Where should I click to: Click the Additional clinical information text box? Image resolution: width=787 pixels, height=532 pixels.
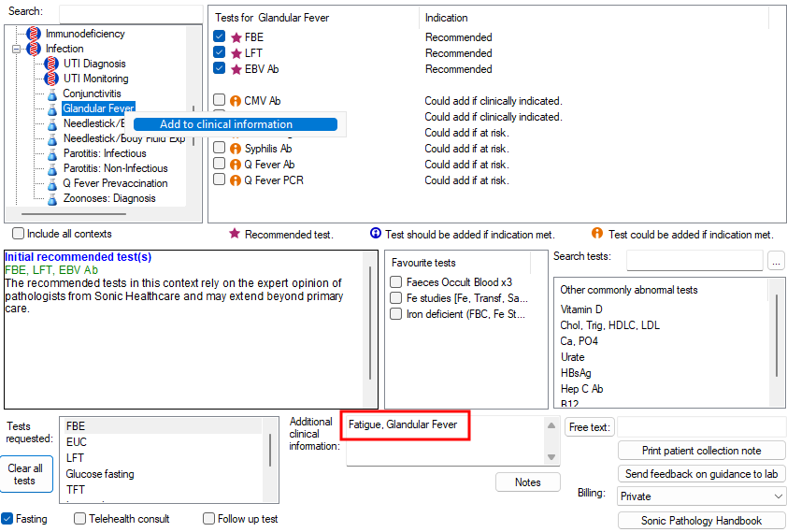pos(446,440)
